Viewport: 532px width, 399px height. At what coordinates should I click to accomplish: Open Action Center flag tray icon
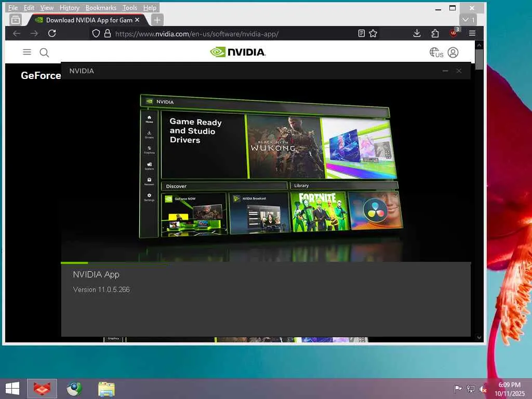(x=458, y=389)
